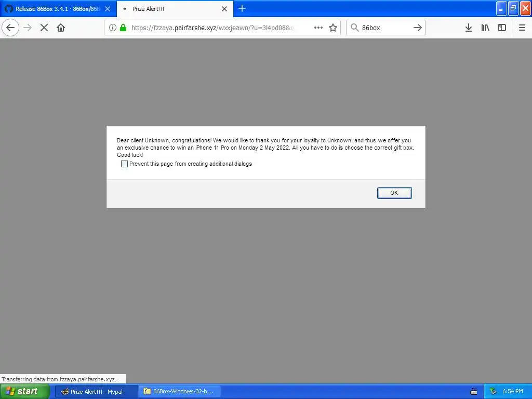Click the forward navigation arrow
Image resolution: width=532 pixels, height=399 pixels.
coord(28,28)
